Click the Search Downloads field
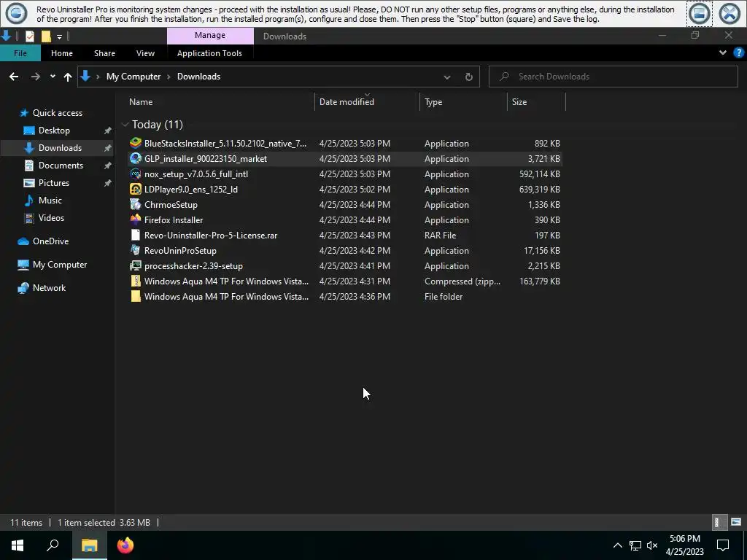Viewport: 747px width, 560px height. click(x=613, y=77)
